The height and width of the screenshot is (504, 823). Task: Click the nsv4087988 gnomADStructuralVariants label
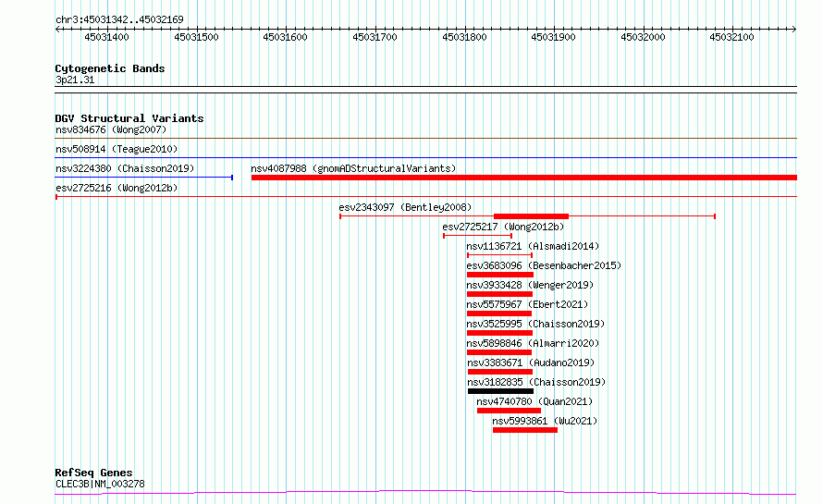coord(353,169)
